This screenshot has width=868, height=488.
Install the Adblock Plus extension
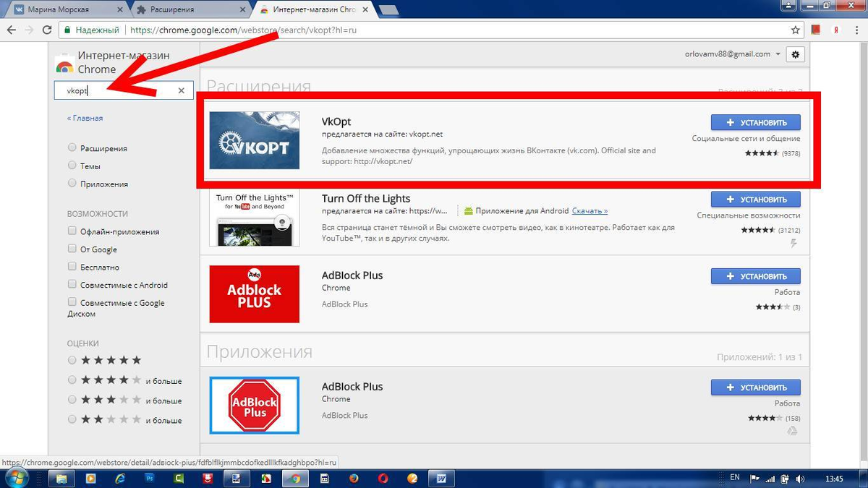pos(755,276)
